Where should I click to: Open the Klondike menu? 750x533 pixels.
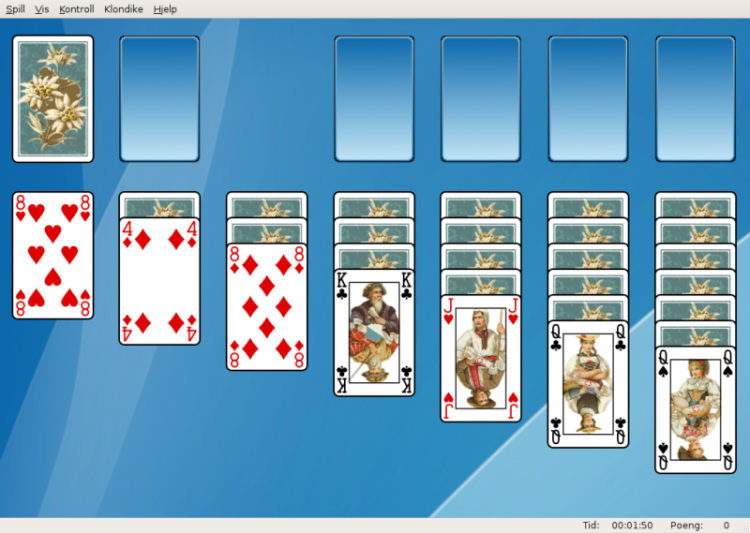123,9
